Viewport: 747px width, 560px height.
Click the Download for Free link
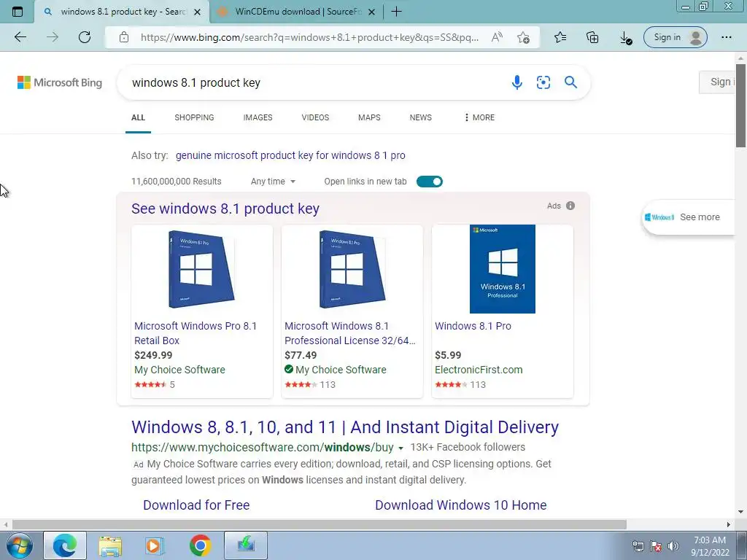(x=196, y=505)
